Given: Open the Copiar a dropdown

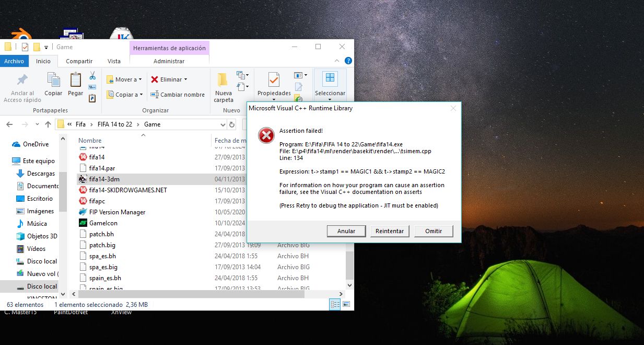Looking at the screenshot, I should point(124,95).
